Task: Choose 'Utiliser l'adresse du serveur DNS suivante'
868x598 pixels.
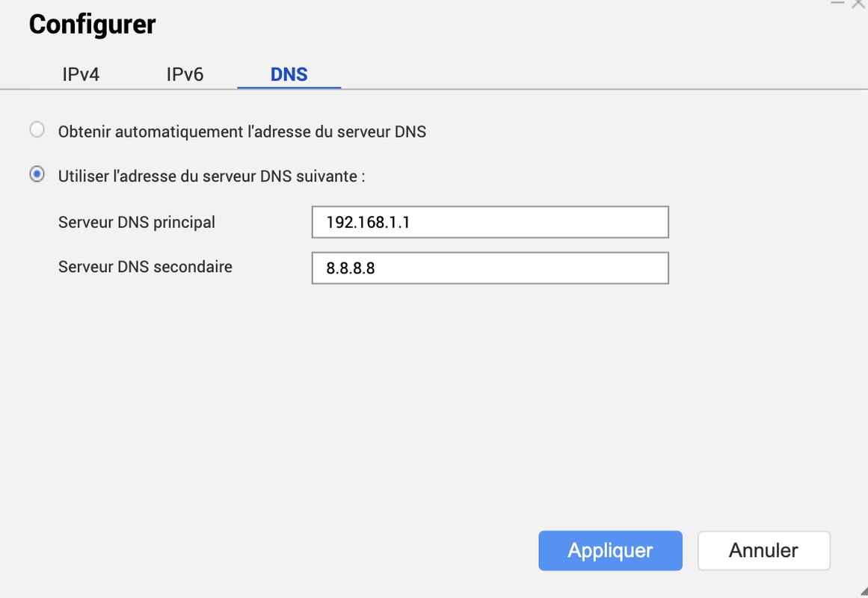Action: point(37,174)
